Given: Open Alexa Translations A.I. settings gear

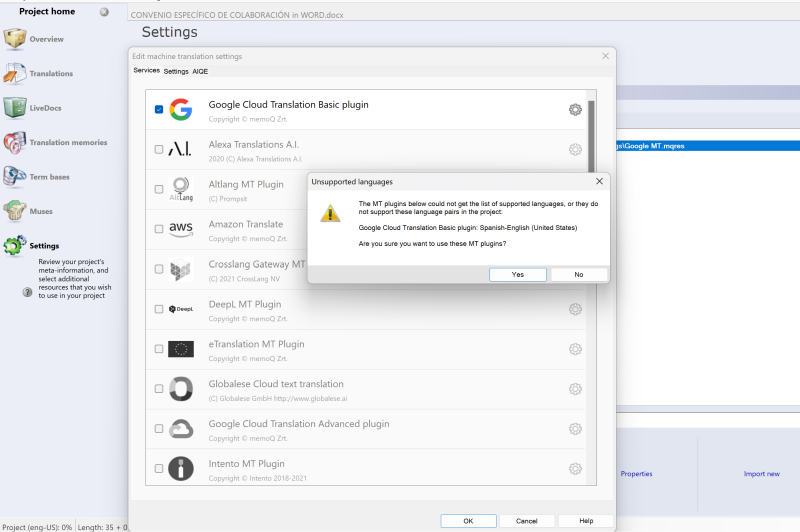Looking at the screenshot, I should click(x=575, y=149).
